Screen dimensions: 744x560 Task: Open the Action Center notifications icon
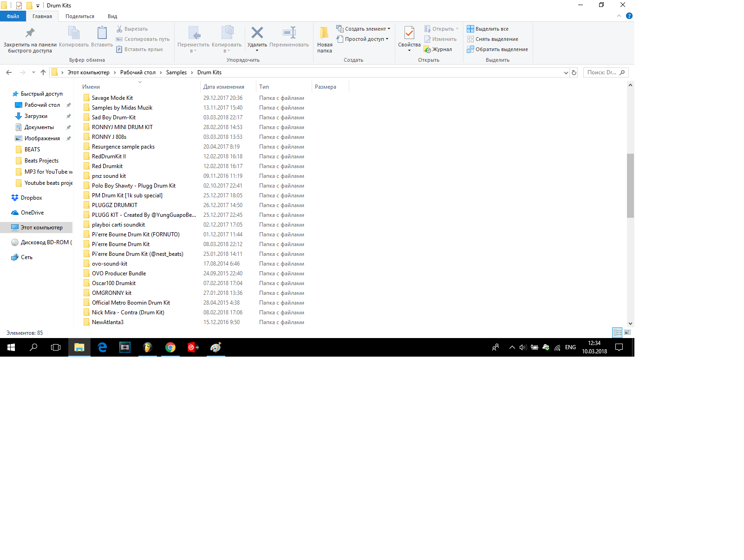619,347
